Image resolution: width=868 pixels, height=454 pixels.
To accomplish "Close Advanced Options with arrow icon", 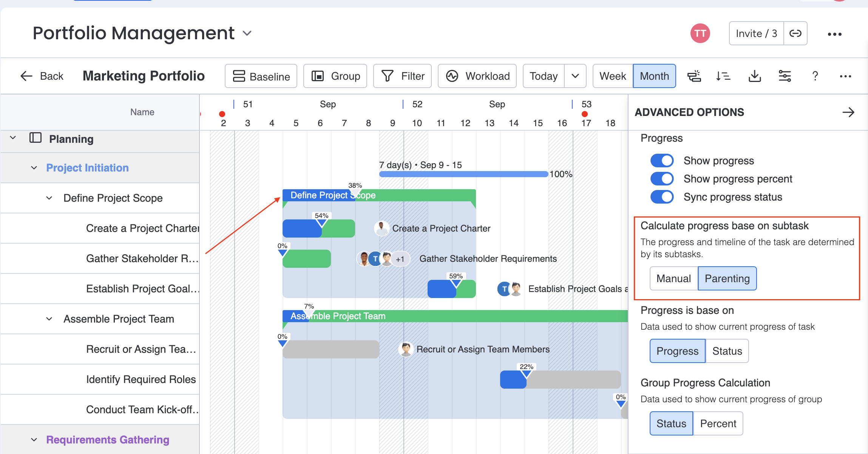I will [x=848, y=112].
